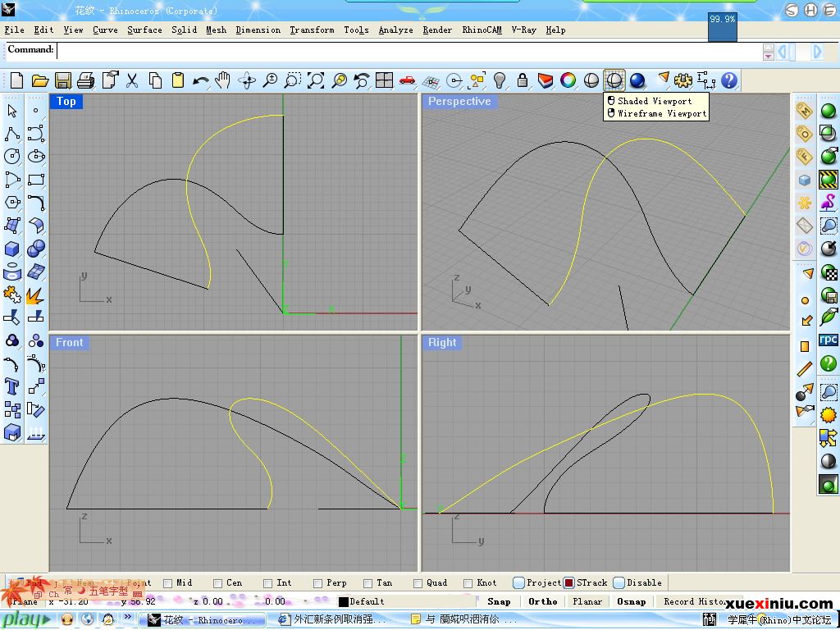Toggle Planar in the status bar

pos(587,601)
